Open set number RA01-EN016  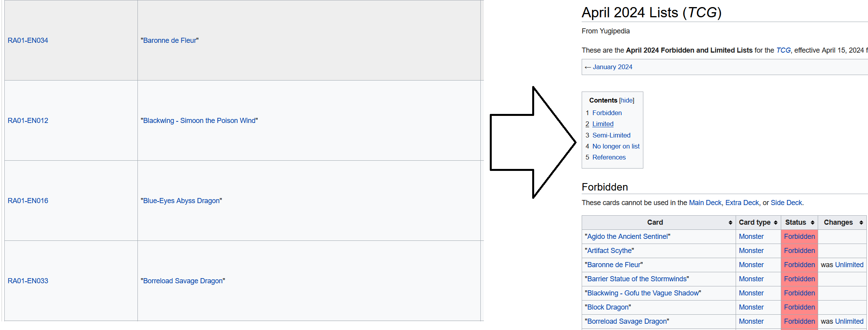pos(28,201)
